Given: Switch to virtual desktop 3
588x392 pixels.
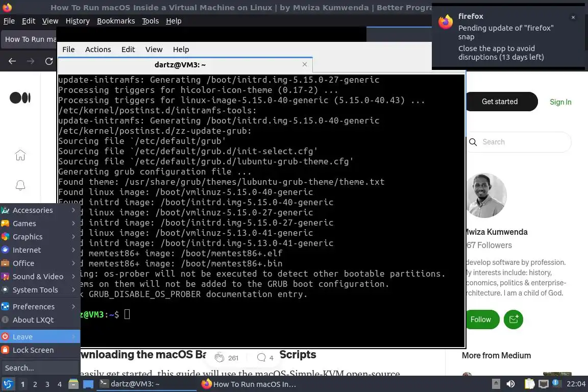Looking at the screenshot, I should pyautogui.click(x=47, y=384).
